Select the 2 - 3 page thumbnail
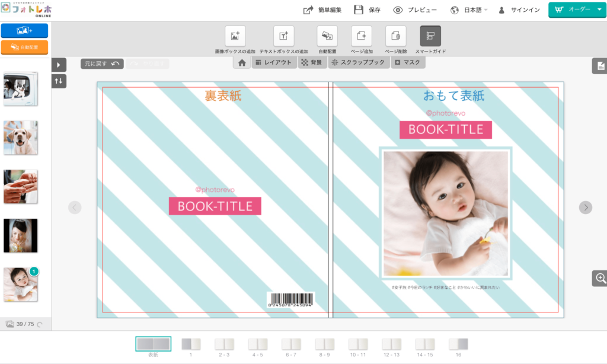Screen dimensions: 607x364 pyautogui.click(x=224, y=344)
